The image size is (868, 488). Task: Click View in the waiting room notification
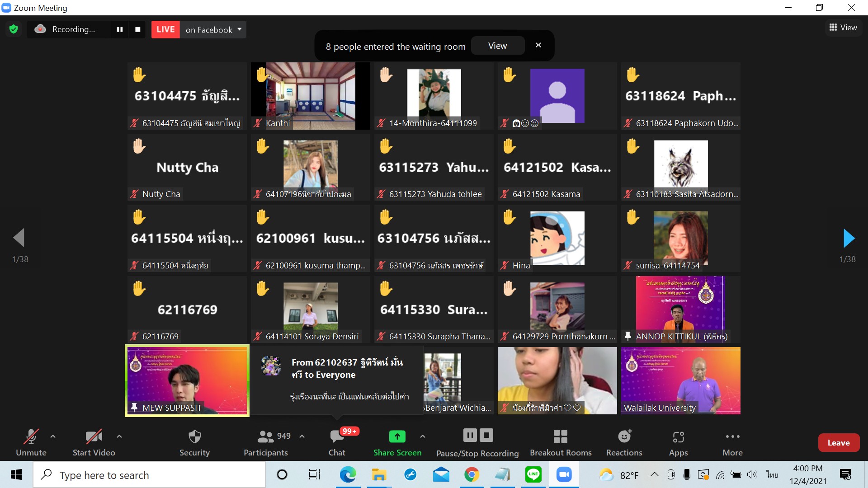[x=497, y=46]
